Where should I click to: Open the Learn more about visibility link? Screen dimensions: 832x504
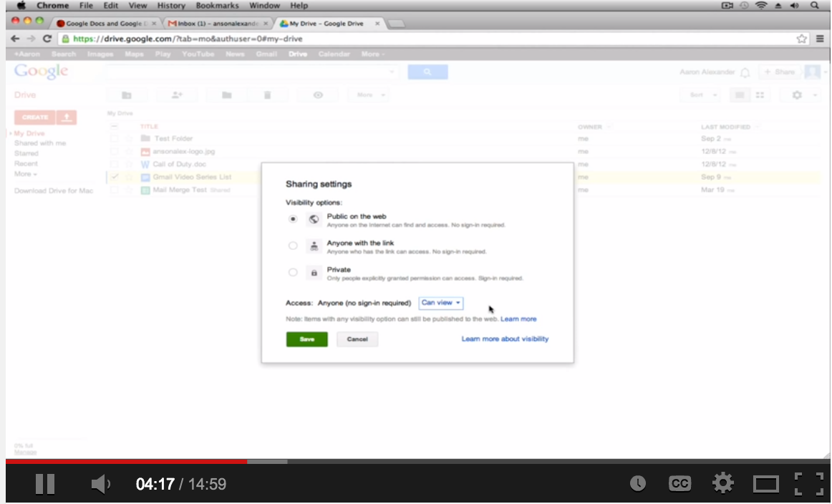click(x=505, y=339)
